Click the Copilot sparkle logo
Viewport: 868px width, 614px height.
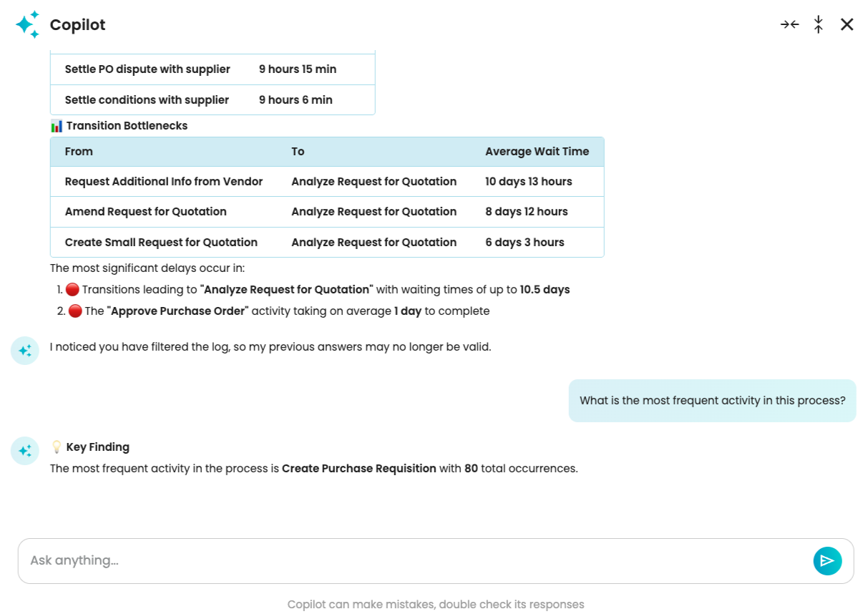click(x=27, y=25)
